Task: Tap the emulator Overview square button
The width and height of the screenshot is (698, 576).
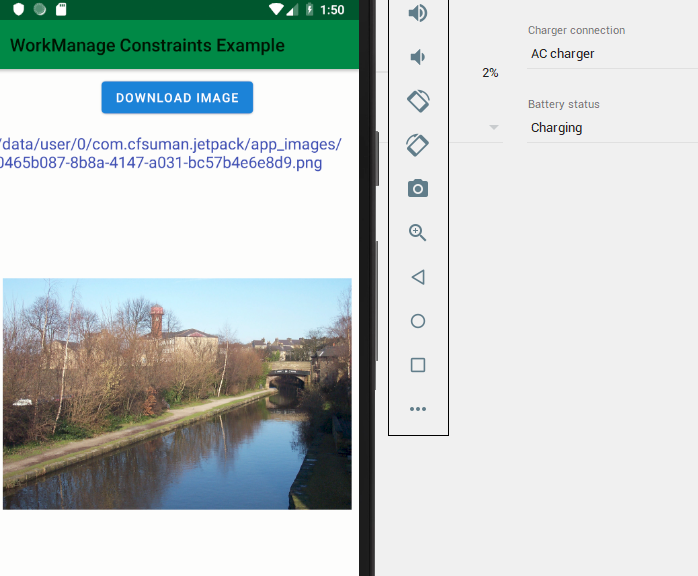Action: [x=418, y=365]
